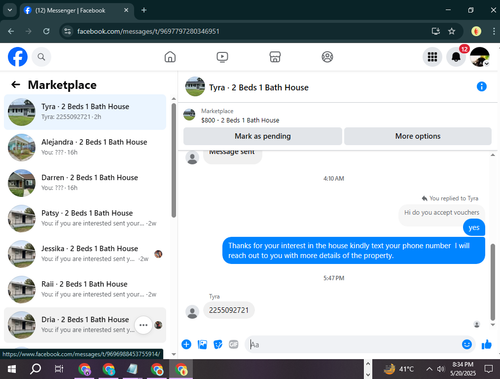Click the 41°C weather widget
Screen dimensions: 500x379
(399, 369)
